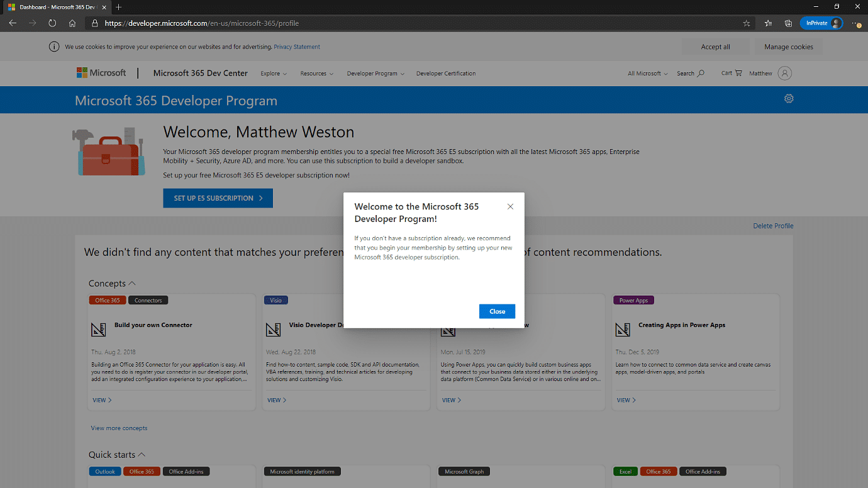This screenshot has height=488, width=868.
Task: Click the Visio tag
Action: [276, 300]
